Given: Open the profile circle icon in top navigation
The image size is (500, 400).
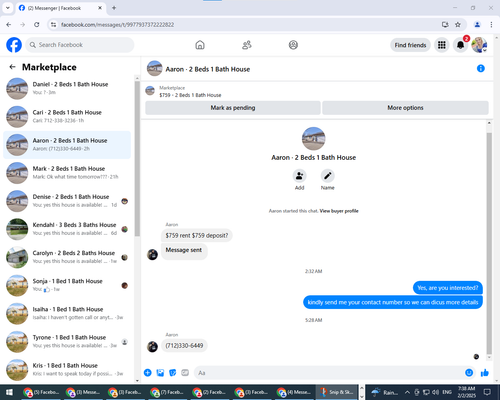Looking at the screenshot, I should (x=293, y=45).
